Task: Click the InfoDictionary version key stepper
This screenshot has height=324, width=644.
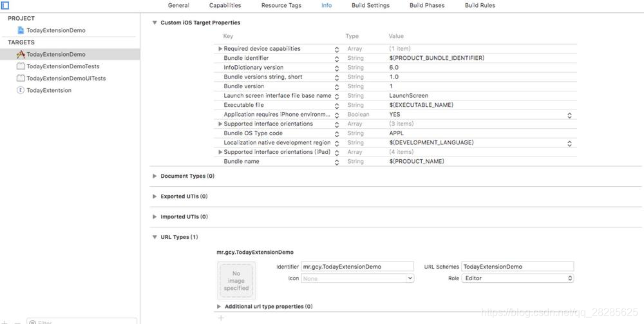Action: point(336,68)
